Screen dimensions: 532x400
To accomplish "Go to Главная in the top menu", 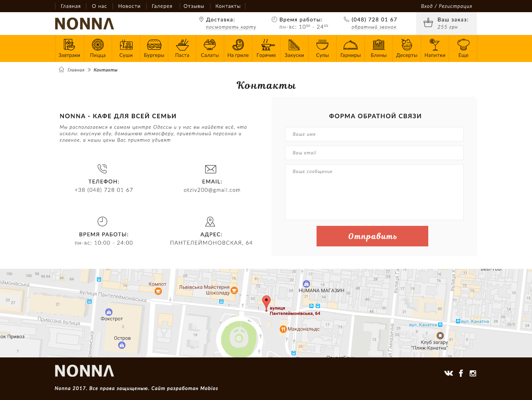I will pyautogui.click(x=71, y=6).
